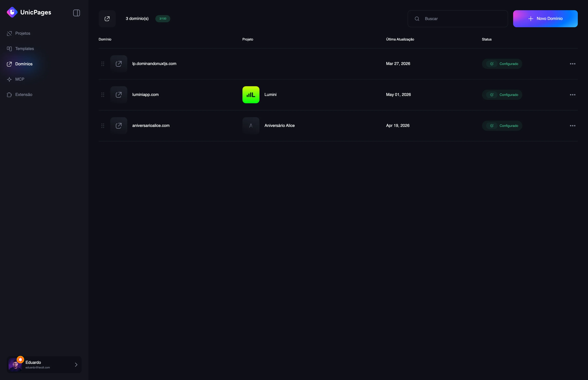Click the 3/100 quota badge
The width and height of the screenshot is (588, 380).
[163, 19]
